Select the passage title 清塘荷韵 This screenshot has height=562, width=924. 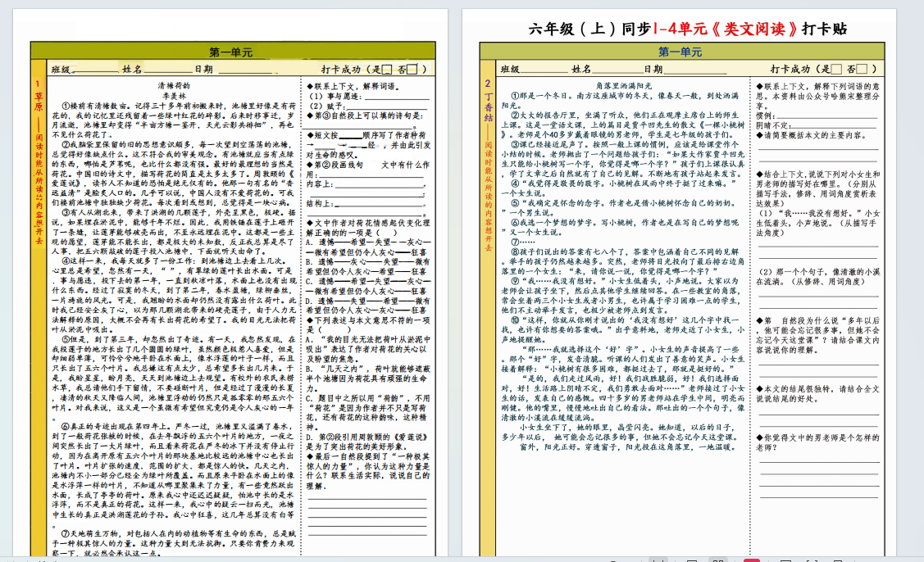pos(174,86)
